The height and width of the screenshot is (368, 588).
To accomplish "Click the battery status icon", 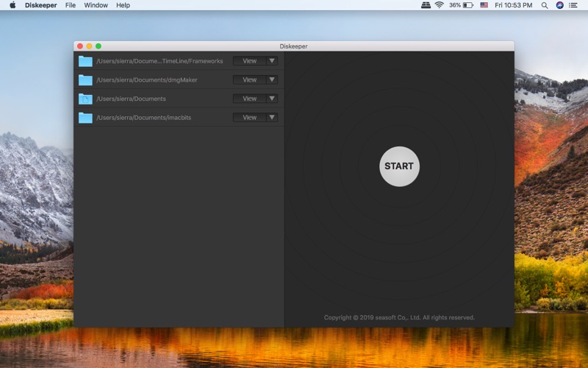I will (468, 5).
